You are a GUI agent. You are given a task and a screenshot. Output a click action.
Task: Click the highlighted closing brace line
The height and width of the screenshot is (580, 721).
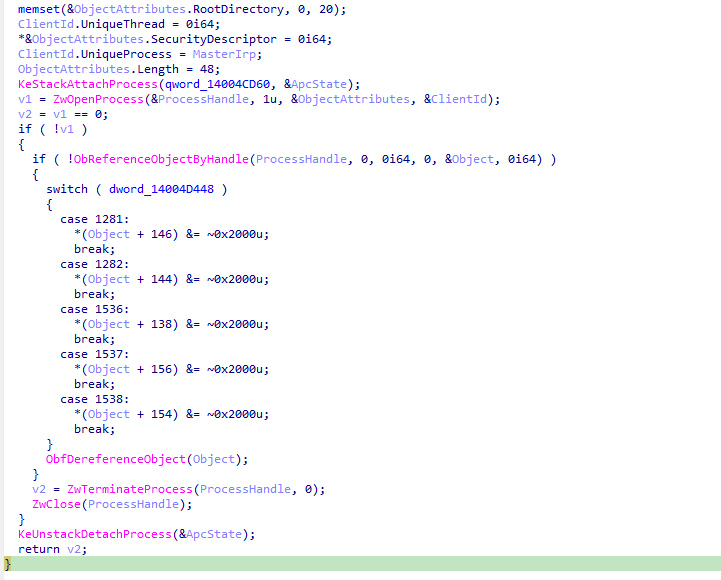362,564
